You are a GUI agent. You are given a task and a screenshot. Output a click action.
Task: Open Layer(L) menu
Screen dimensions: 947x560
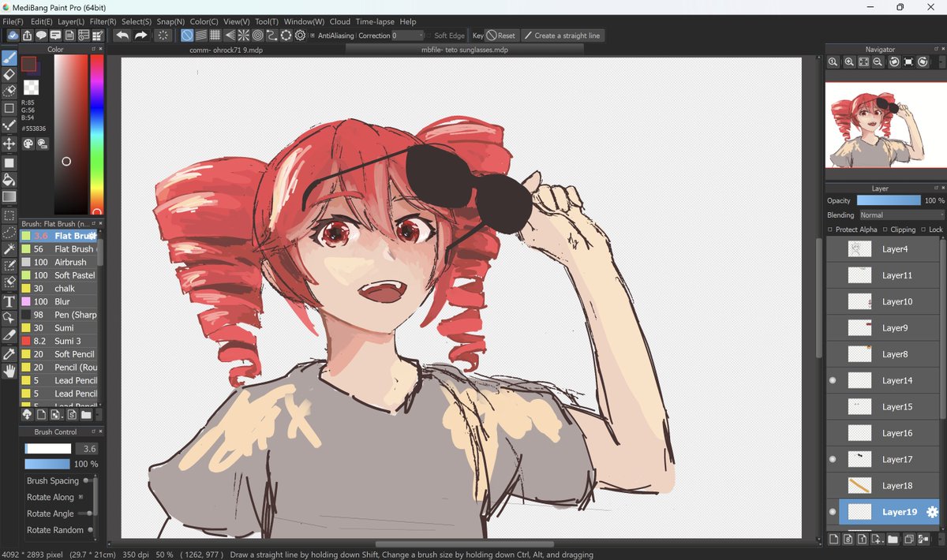point(71,21)
